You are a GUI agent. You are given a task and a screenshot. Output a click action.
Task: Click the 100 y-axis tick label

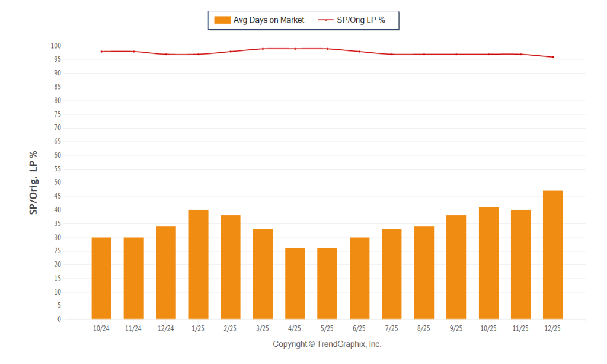(56, 46)
